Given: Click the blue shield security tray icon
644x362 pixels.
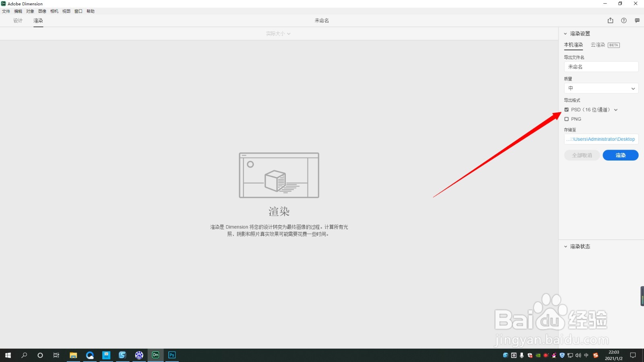Looking at the screenshot, I should click(x=562, y=355).
